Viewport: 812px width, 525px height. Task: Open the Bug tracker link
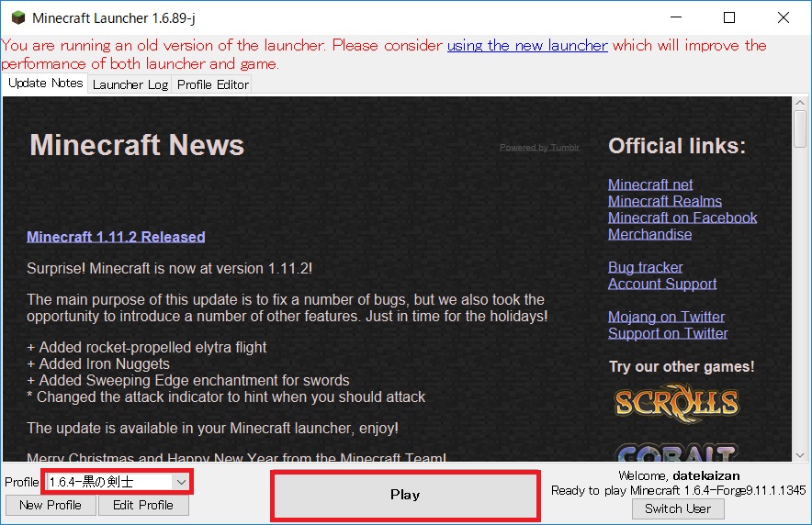645,267
